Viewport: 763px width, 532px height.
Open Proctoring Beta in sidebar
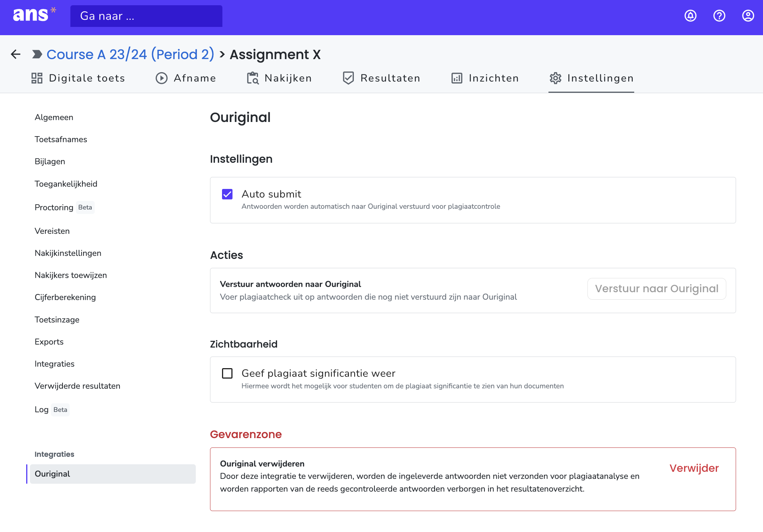coord(64,207)
